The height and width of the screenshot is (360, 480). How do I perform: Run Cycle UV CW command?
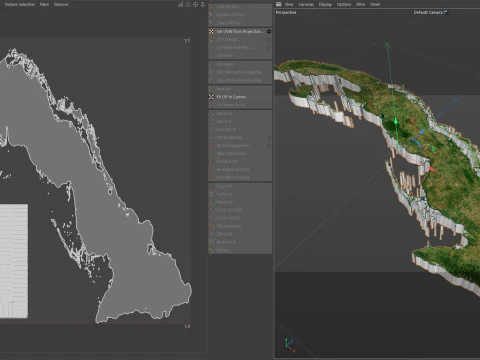pyautogui.click(x=240, y=218)
